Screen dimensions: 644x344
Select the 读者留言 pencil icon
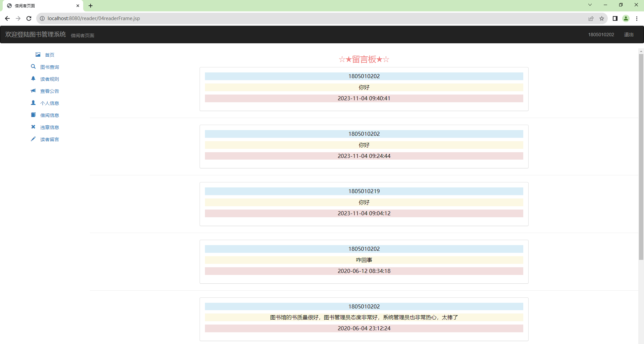pyautogui.click(x=33, y=139)
